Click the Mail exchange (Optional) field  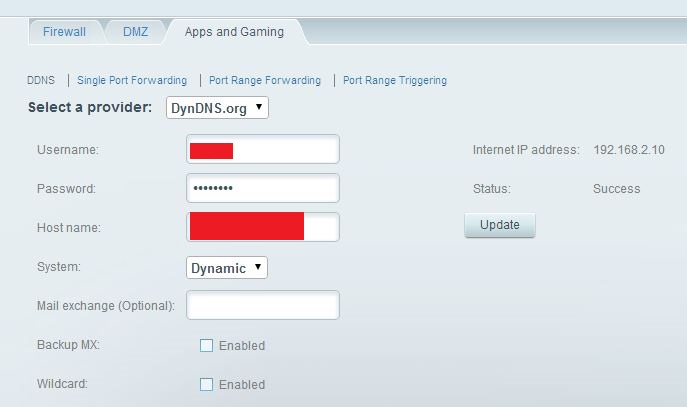pyautogui.click(x=263, y=305)
